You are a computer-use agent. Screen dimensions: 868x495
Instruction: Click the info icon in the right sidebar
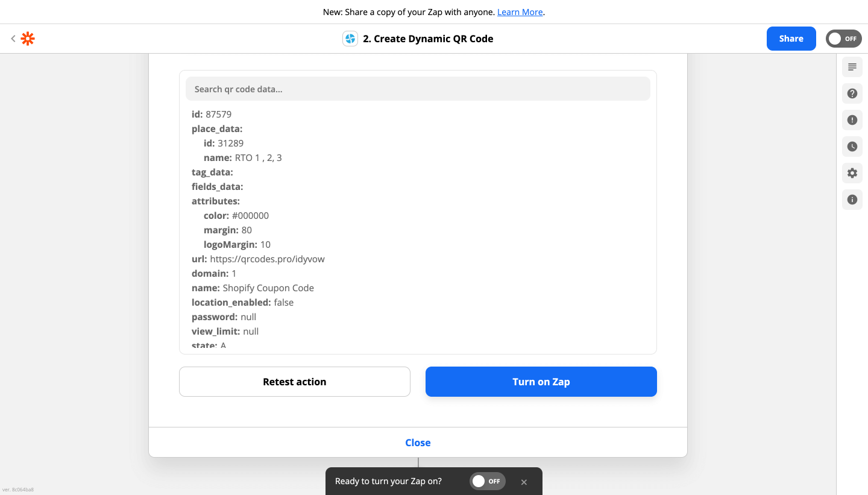coord(852,200)
